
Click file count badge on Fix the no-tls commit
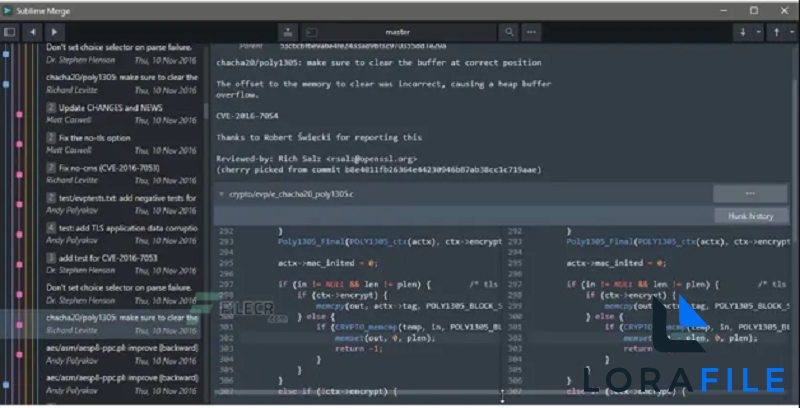click(x=51, y=138)
